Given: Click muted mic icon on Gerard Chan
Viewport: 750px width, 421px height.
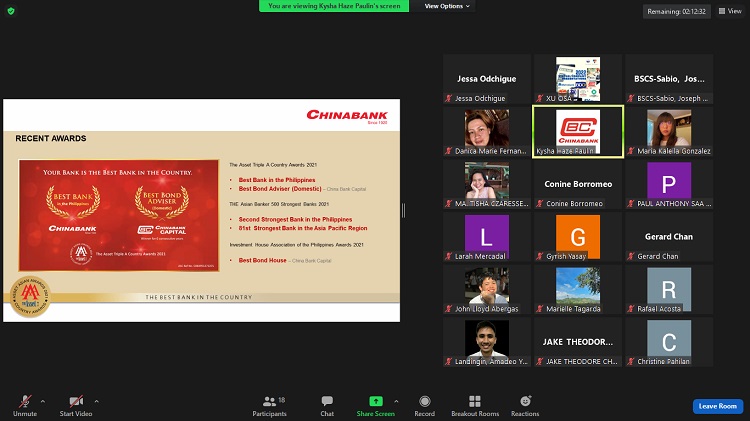Looking at the screenshot, I should (631, 256).
